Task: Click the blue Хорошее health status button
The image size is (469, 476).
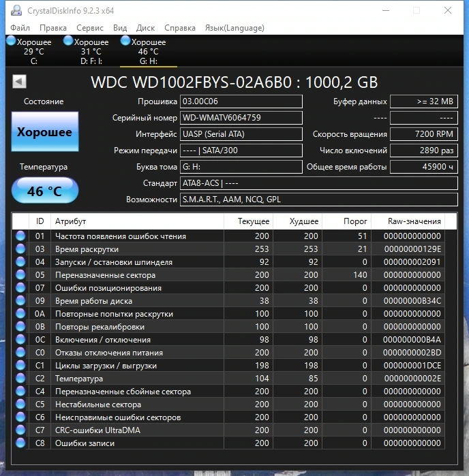Action: [x=45, y=131]
